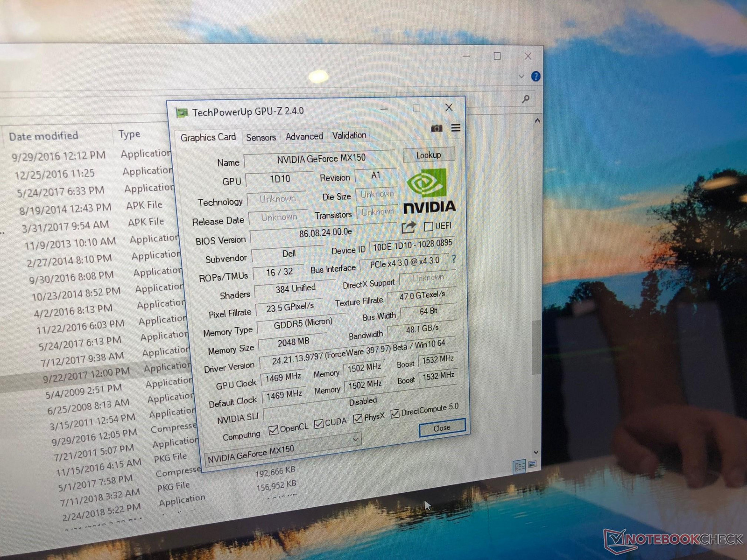Viewport: 747px width, 560px height.
Task: Click the Explorer search magnifier icon
Action: coord(526,99)
